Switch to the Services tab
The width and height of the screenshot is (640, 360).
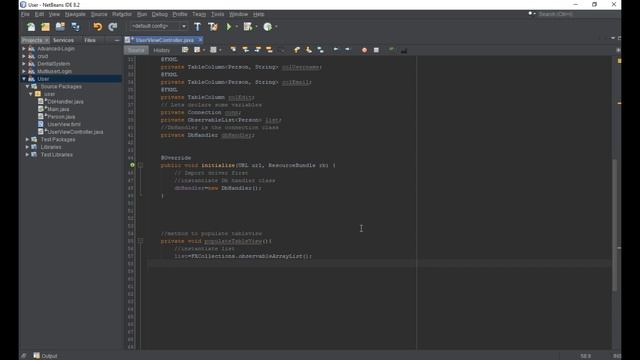click(x=63, y=40)
